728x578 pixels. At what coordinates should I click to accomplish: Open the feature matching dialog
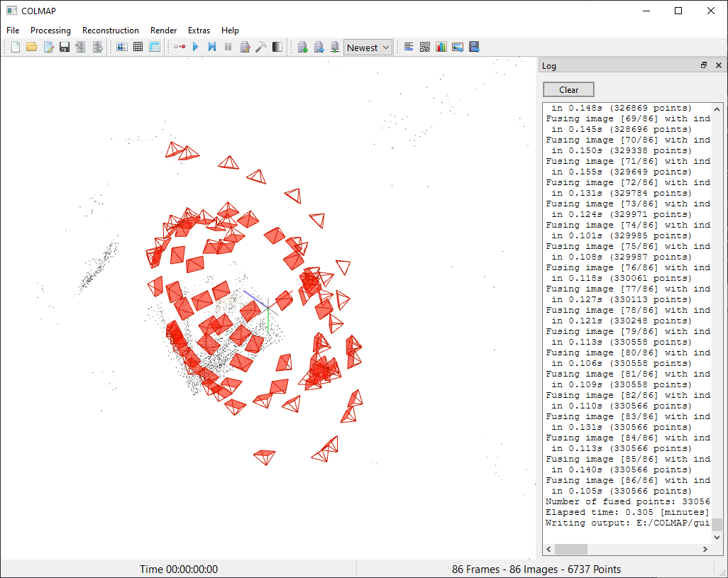click(138, 46)
